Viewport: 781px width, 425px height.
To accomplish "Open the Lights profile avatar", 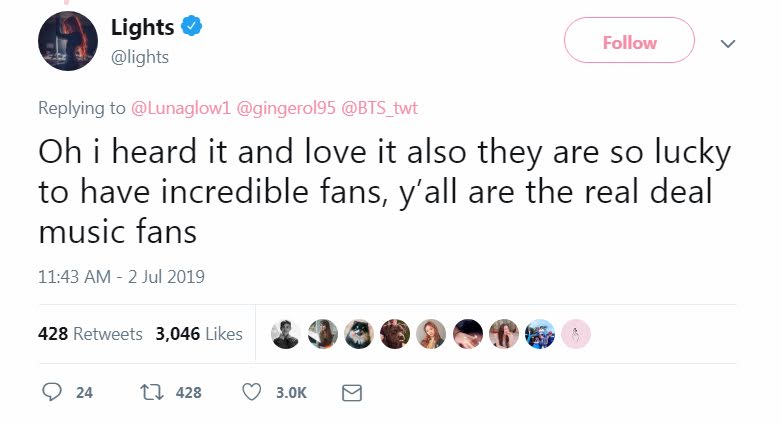I will 67,43.
